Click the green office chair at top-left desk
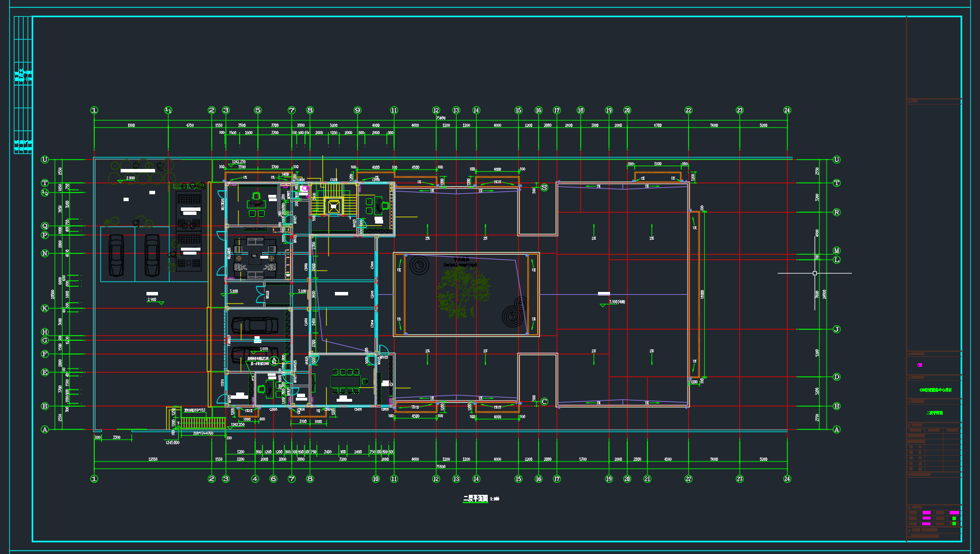 coord(256,197)
